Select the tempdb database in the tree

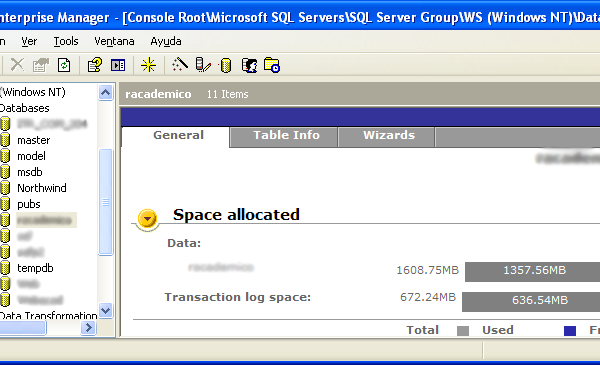35,268
